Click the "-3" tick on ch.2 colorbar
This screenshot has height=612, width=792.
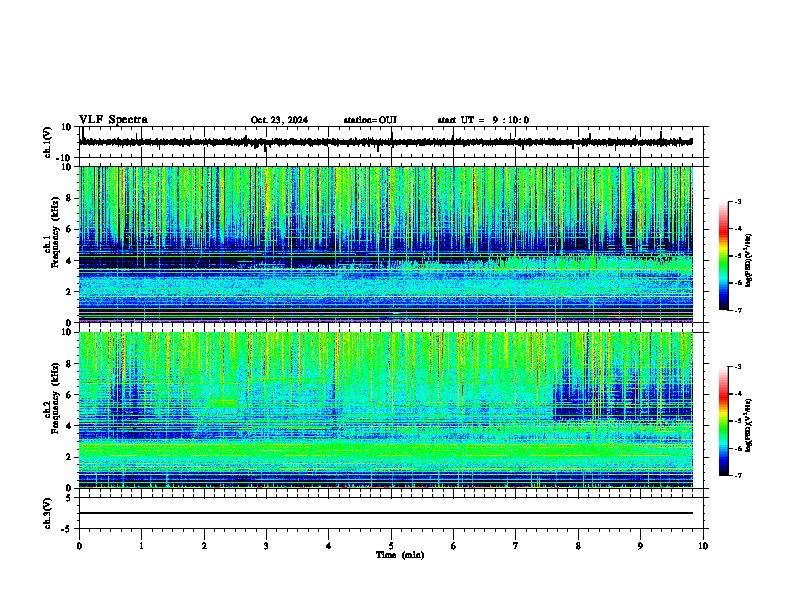(738, 367)
